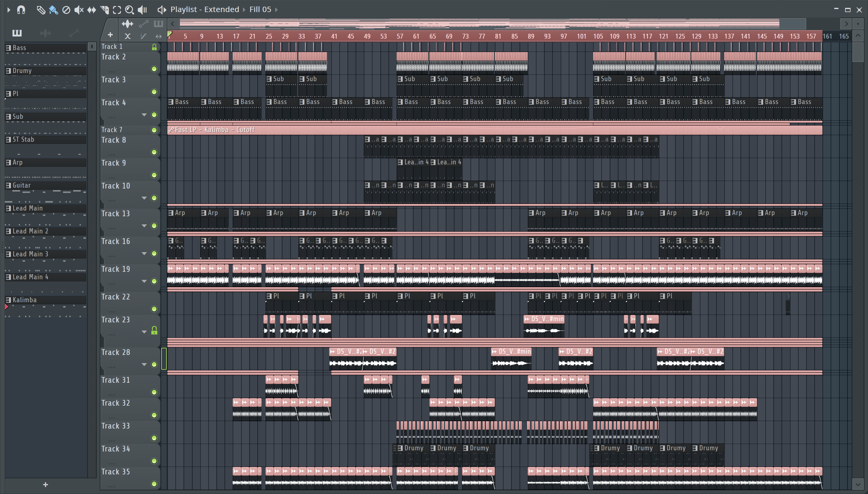The image size is (868, 494).
Task: Expand the Track 10 group arrow
Action: click(144, 198)
